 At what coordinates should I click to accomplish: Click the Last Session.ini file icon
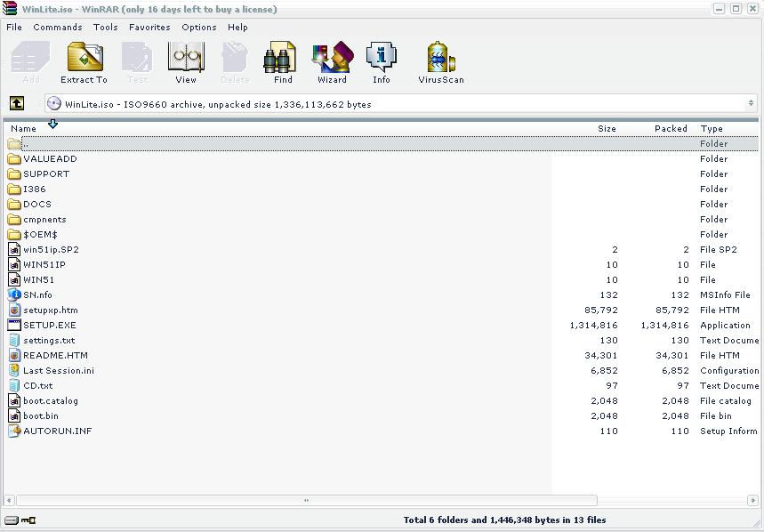click(14, 370)
